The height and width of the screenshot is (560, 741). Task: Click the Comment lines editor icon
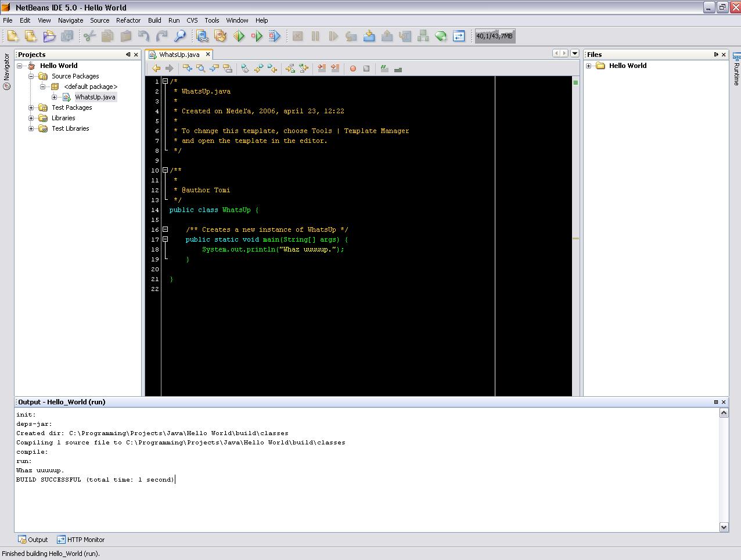tap(384, 69)
